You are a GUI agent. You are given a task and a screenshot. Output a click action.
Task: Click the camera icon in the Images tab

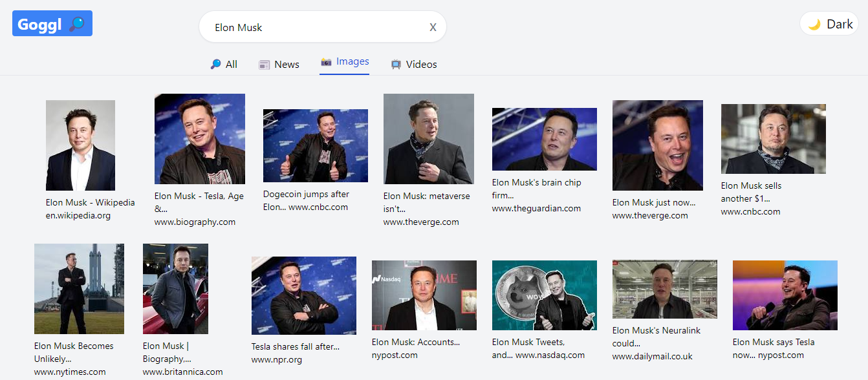(326, 62)
